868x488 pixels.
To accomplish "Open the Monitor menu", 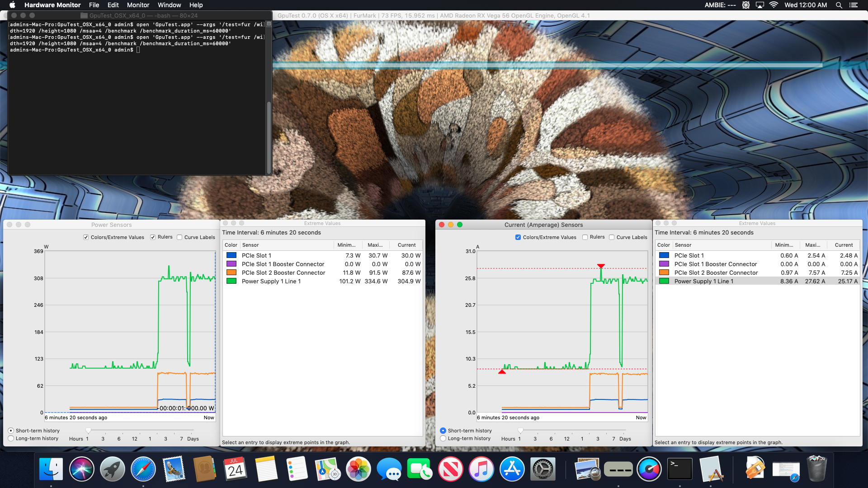I will point(138,5).
